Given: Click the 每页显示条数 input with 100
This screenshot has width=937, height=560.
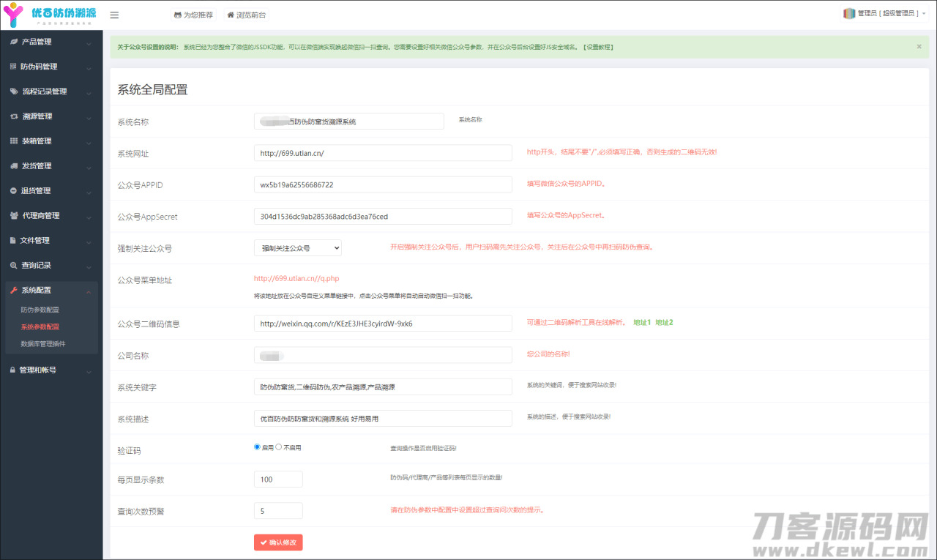Looking at the screenshot, I should pos(278,479).
